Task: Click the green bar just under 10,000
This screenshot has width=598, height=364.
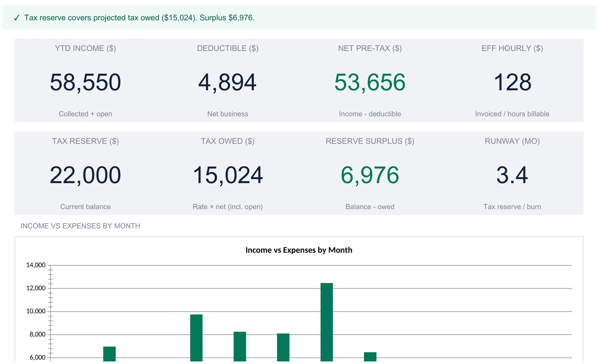Action: [x=196, y=338]
